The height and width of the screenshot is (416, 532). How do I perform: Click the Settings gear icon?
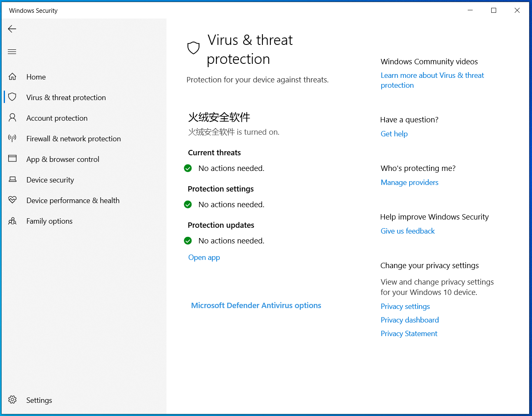pos(12,400)
